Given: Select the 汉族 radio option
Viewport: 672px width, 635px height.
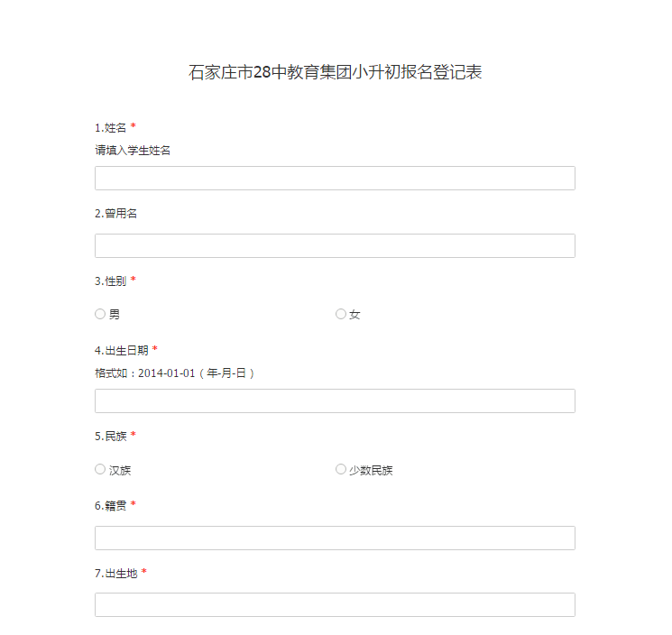Looking at the screenshot, I should [100, 470].
